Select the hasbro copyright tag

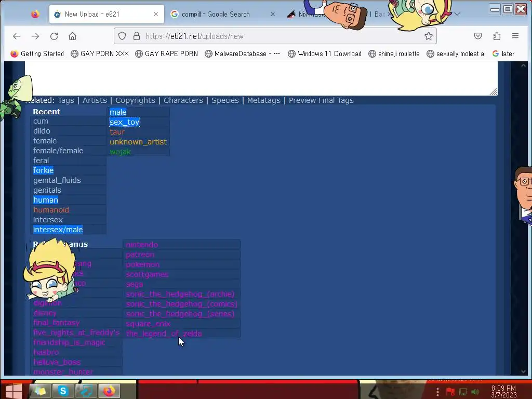[46, 352]
